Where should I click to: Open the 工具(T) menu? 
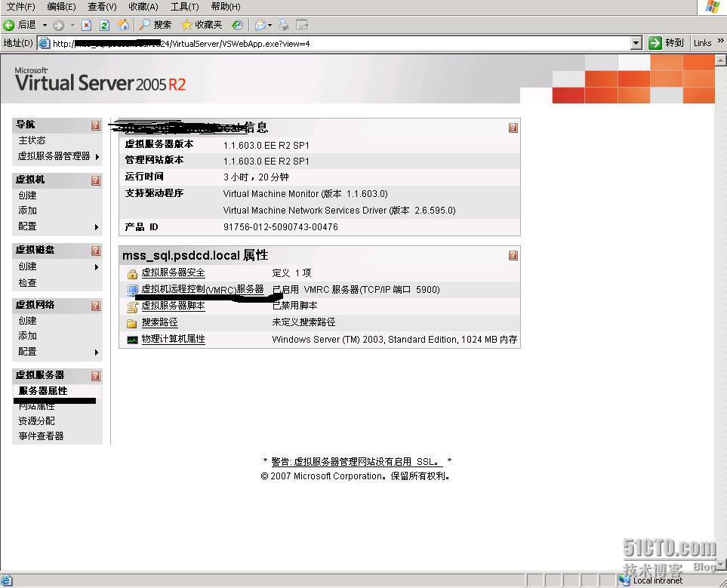click(x=184, y=7)
